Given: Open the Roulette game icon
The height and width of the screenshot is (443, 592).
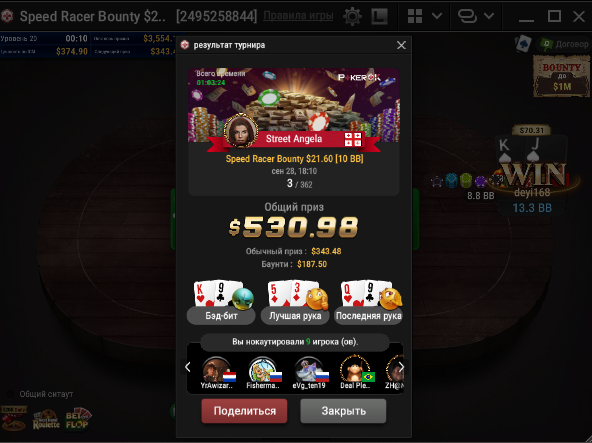Looking at the screenshot, I should pos(46,420).
